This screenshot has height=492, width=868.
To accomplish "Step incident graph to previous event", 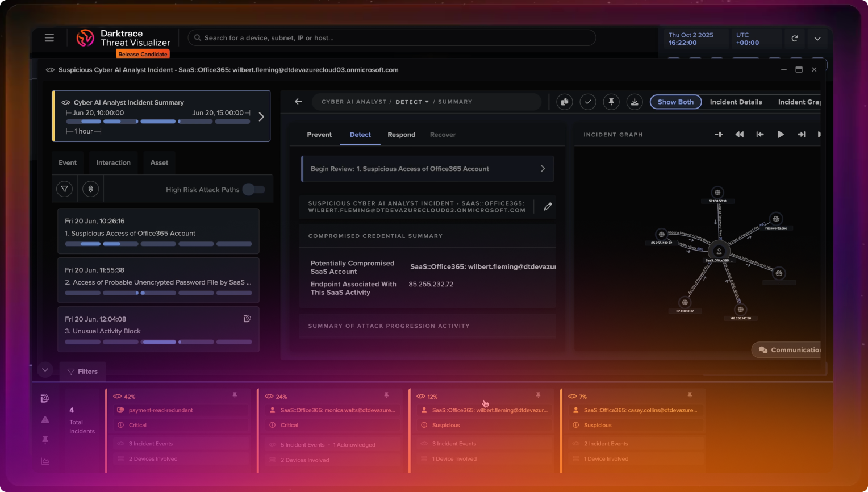I will (760, 135).
